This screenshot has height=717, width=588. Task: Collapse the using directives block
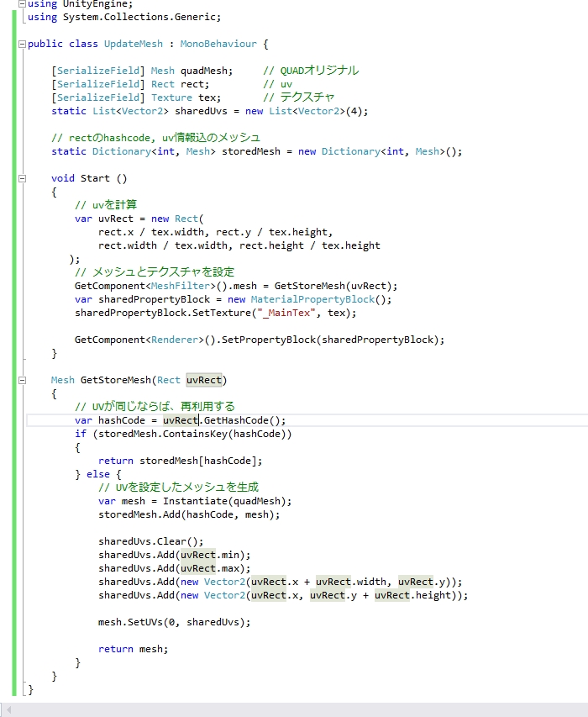[x=22, y=3]
